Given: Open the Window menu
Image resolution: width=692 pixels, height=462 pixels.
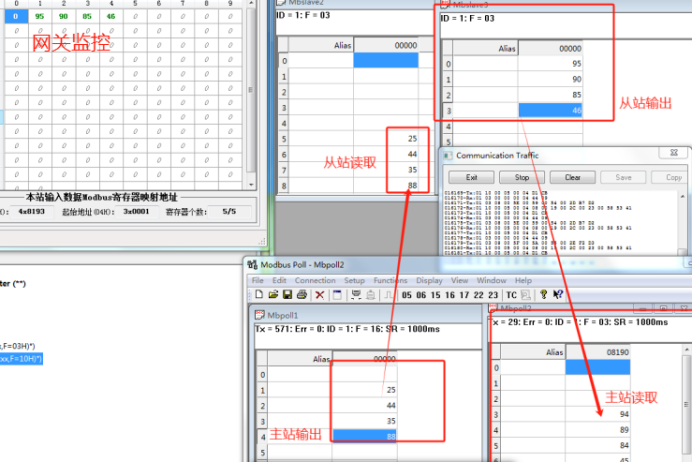Looking at the screenshot, I should [491, 280].
